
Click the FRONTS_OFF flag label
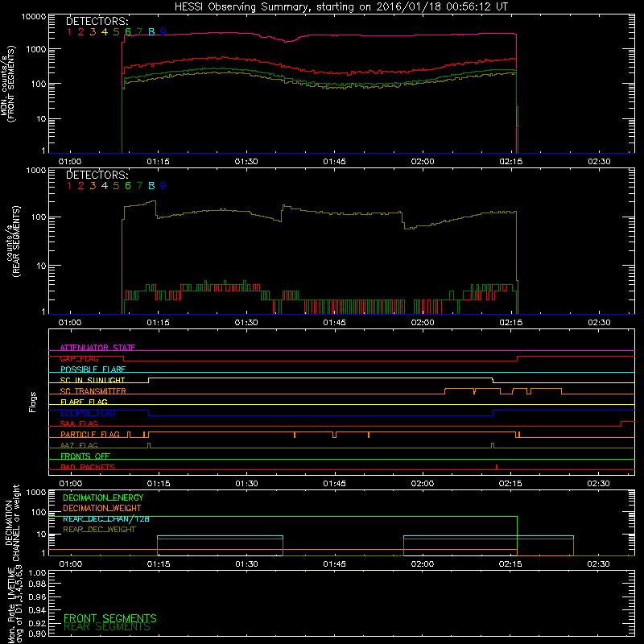tap(85, 456)
